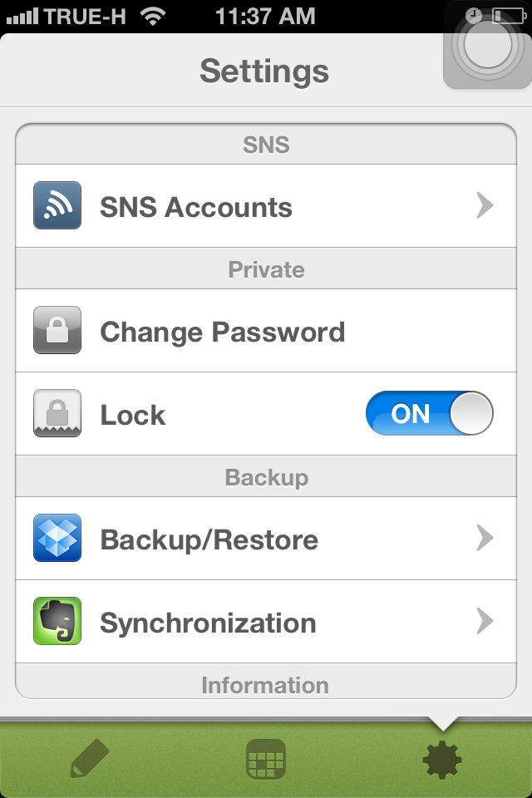Turn off the Lock switch
The image size is (532, 798).
coord(429,413)
